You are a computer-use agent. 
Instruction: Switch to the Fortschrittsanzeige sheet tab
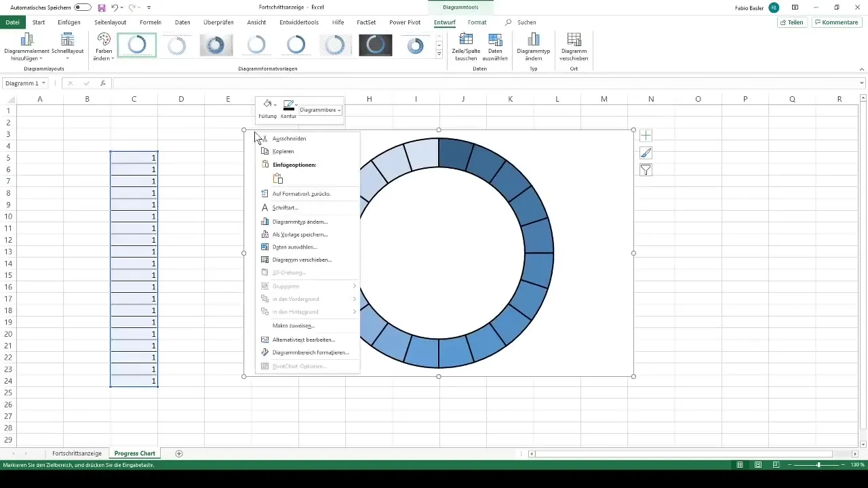(x=77, y=453)
